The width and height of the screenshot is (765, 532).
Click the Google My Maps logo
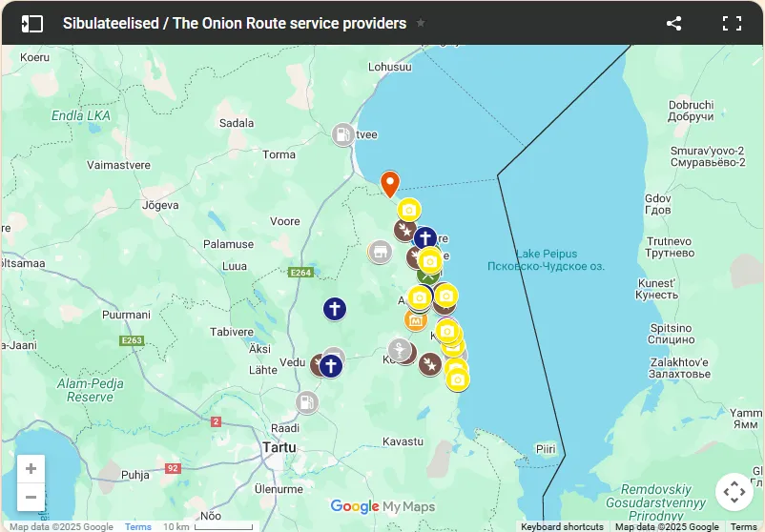[382, 506]
